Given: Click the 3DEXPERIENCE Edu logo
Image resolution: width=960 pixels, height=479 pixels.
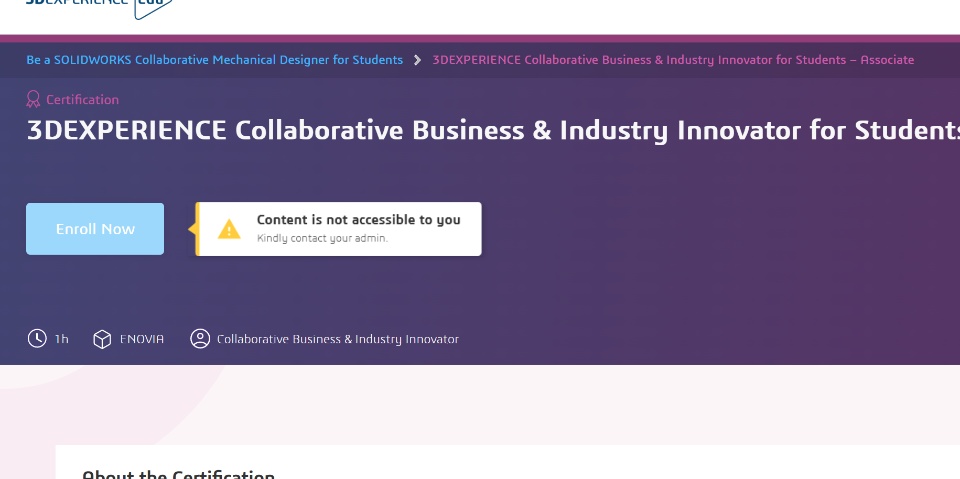Looking at the screenshot, I should point(98,6).
